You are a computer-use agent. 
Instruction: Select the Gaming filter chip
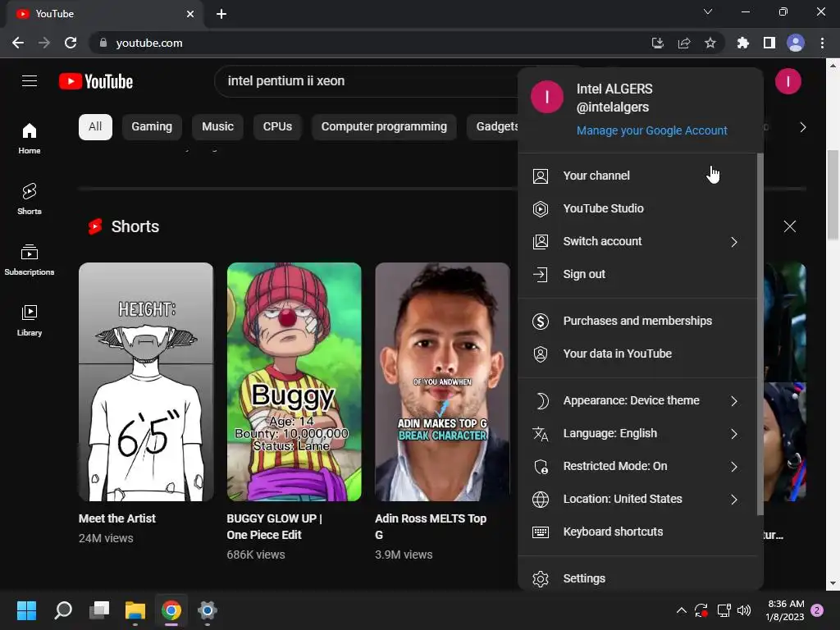[152, 126]
